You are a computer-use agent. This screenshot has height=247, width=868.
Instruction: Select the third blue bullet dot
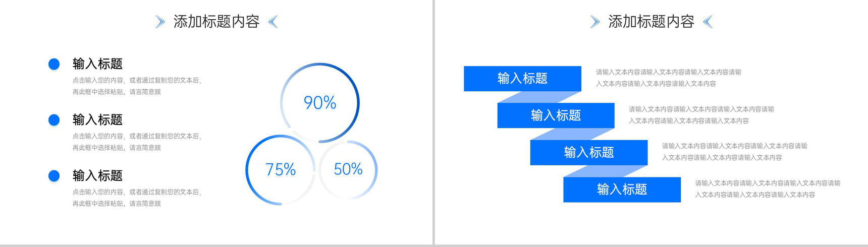click(x=54, y=176)
